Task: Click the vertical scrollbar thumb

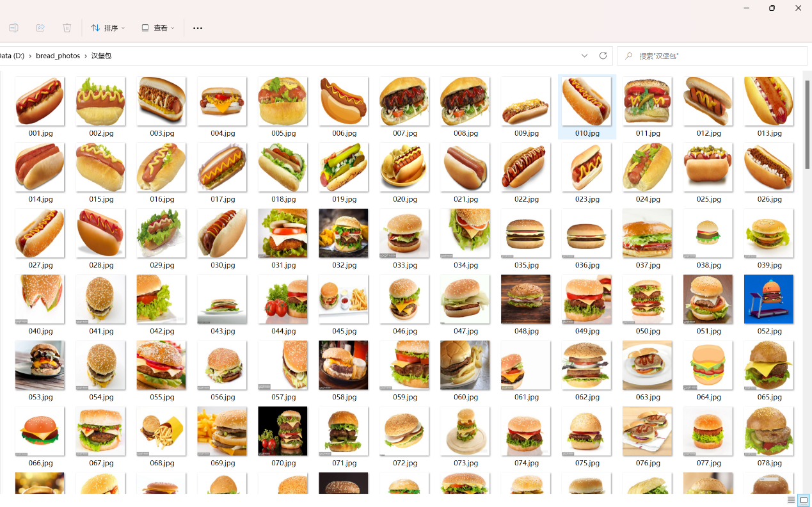Action: coord(808,125)
